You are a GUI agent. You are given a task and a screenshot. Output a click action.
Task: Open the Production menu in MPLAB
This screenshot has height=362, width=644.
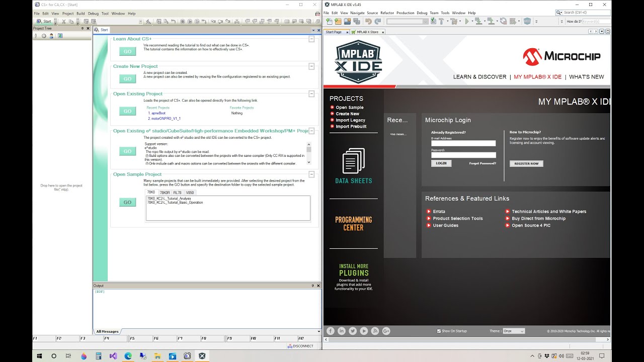406,13
